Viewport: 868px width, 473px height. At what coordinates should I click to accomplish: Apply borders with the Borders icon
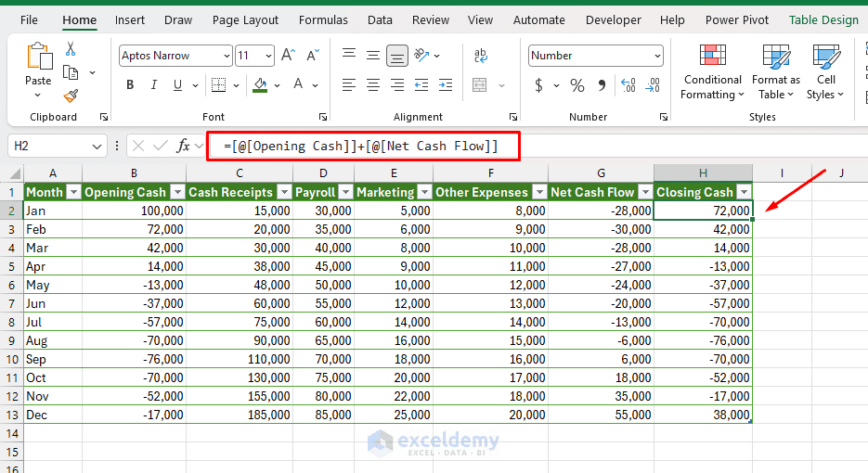coord(219,85)
